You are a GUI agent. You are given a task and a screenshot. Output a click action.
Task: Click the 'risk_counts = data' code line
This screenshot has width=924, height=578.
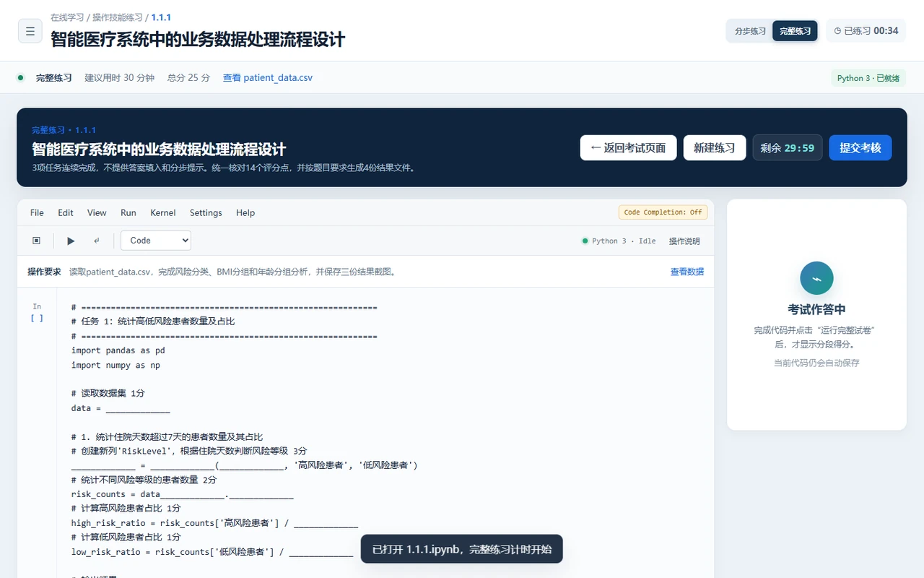183,494
